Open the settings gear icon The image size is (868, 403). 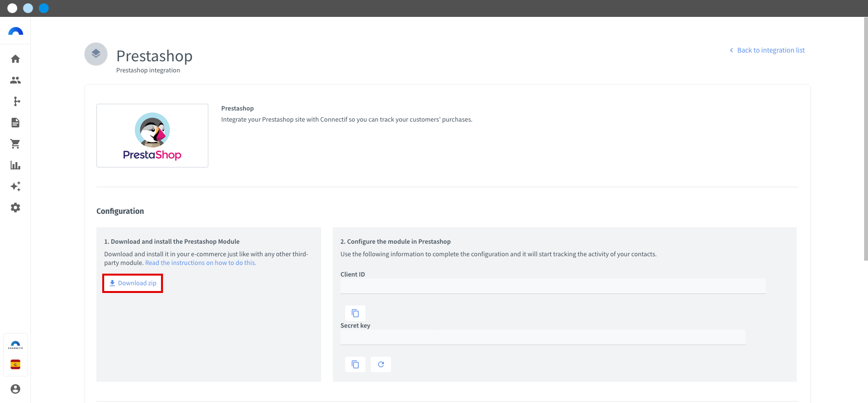[15, 208]
